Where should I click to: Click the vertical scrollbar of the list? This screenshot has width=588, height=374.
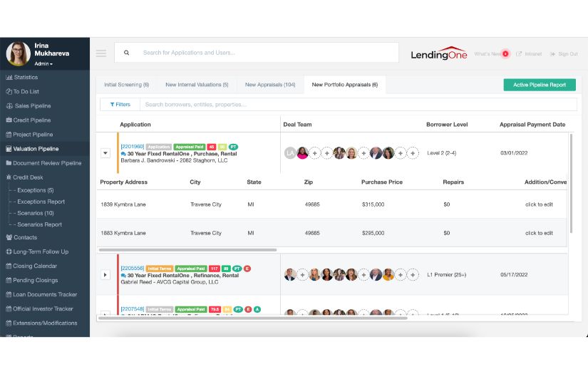571,184
